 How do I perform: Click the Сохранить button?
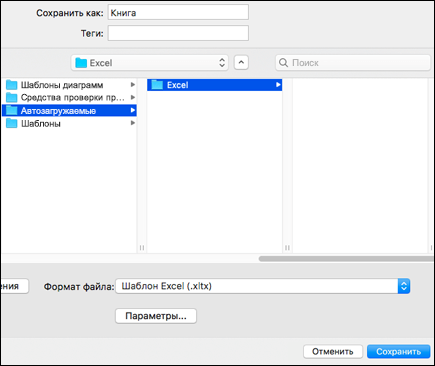click(398, 352)
